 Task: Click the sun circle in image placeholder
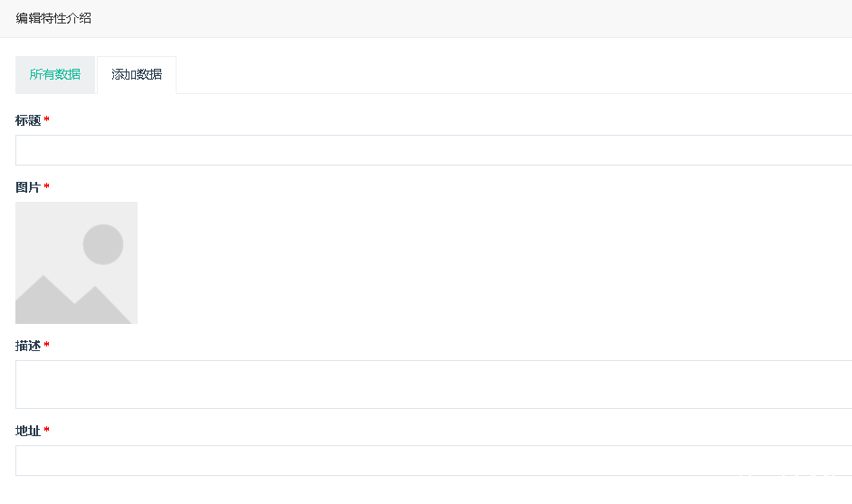pyautogui.click(x=103, y=244)
